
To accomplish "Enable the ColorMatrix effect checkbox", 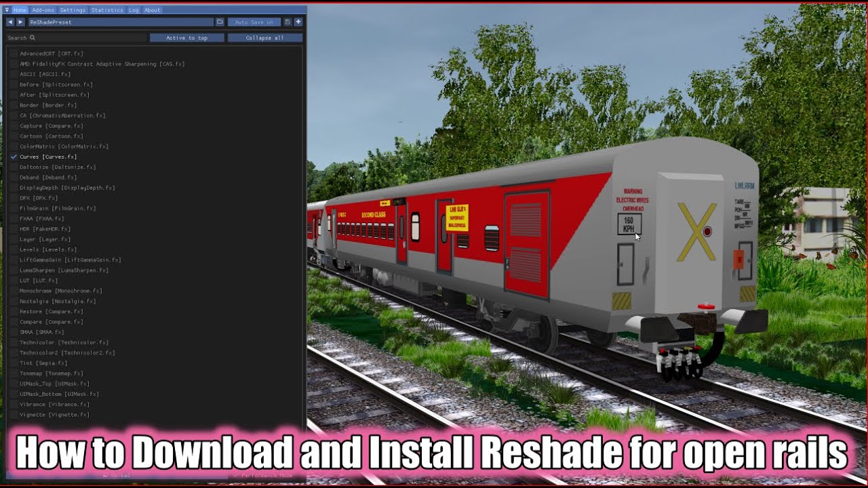I will coord(13,146).
